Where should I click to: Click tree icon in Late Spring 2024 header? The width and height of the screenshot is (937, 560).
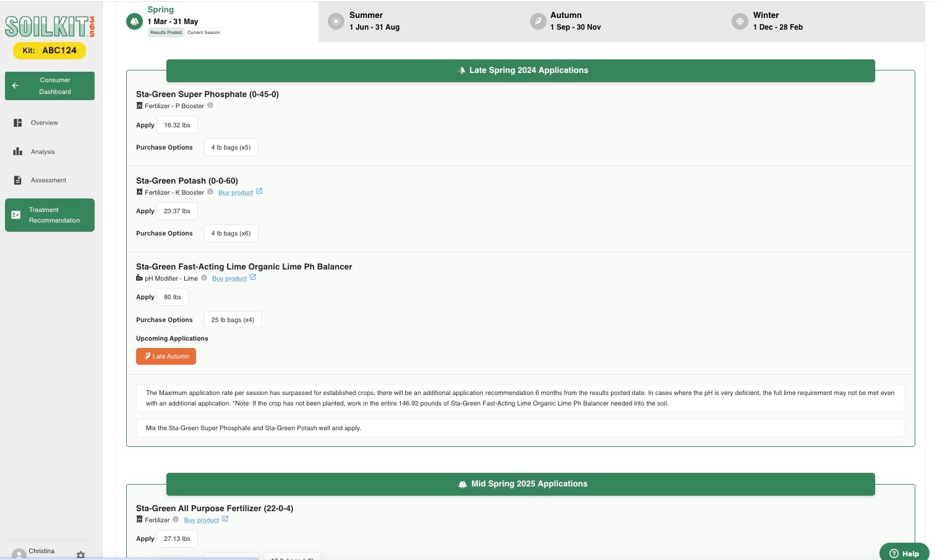click(461, 70)
